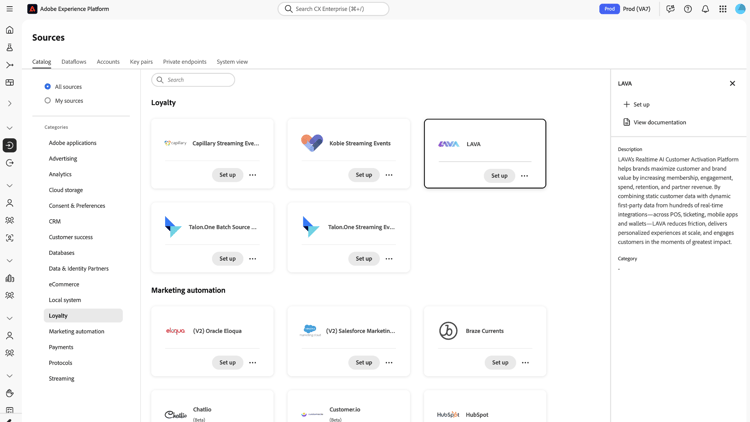Click the Braze Currents logo

pyautogui.click(x=448, y=331)
